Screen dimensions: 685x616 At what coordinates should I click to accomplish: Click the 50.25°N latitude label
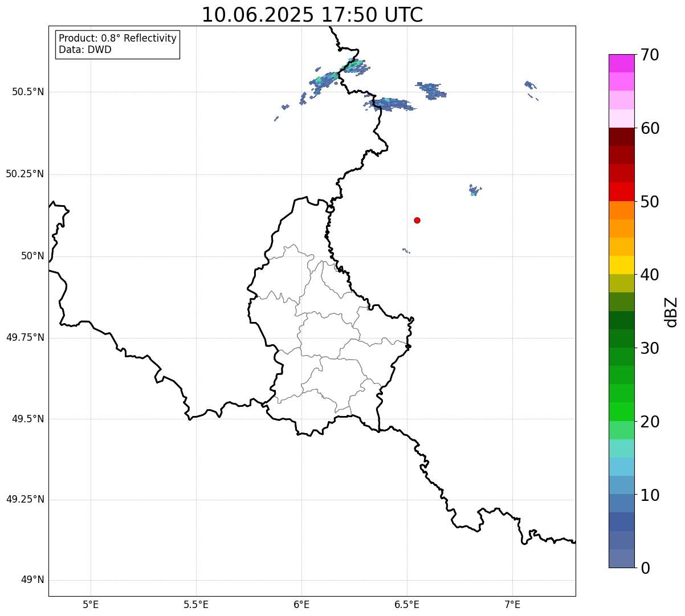click(25, 174)
